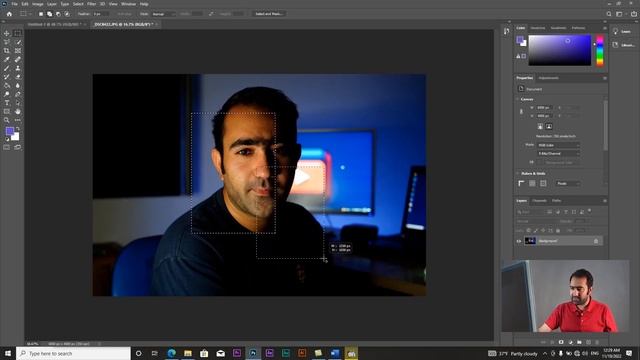The width and height of the screenshot is (640, 360).
Task: Set canvas to landscape orientation
Action: click(549, 127)
